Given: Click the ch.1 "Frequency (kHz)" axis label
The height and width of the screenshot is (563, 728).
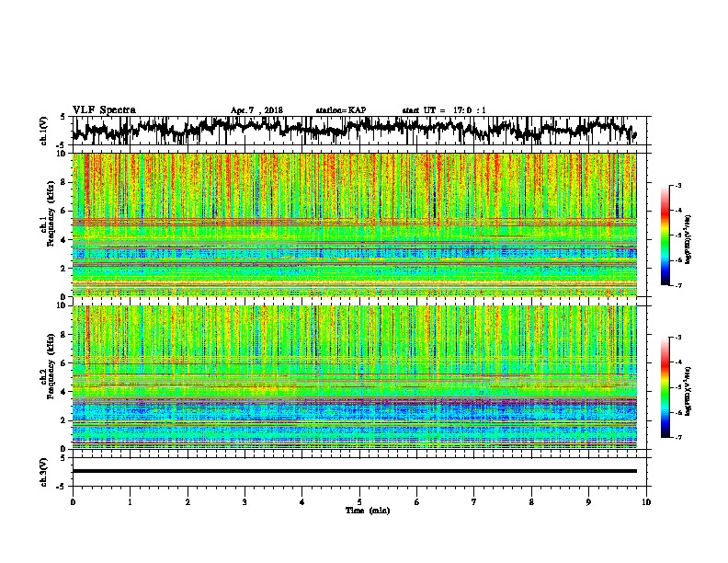Looking at the screenshot, I should pyautogui.click(x=51, y=214).
